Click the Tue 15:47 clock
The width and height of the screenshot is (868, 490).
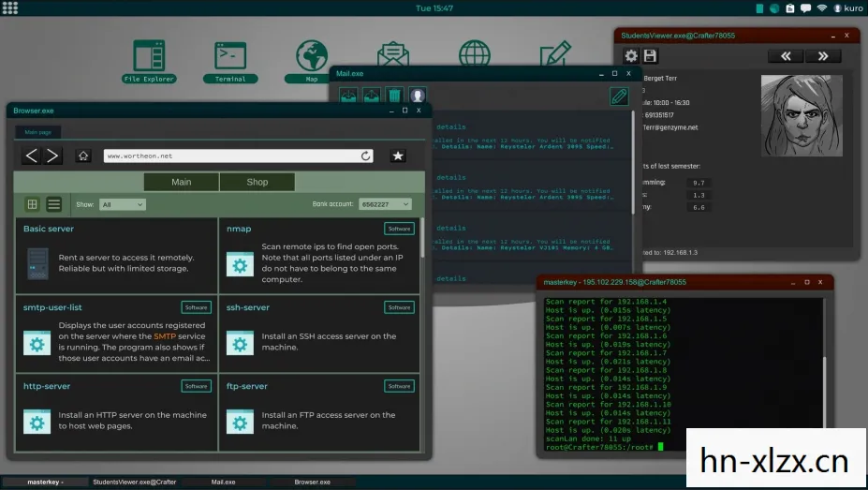click(434, 7)
